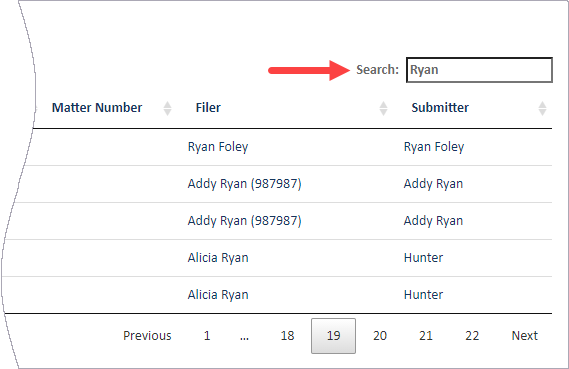Click the Submitter column header

coord(440,108)
